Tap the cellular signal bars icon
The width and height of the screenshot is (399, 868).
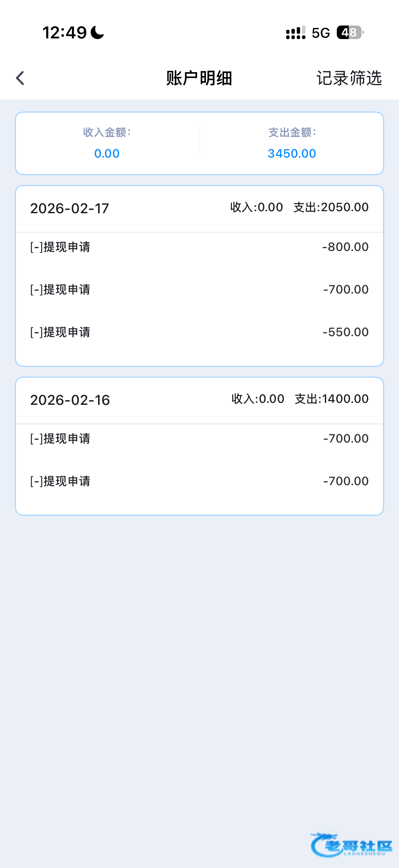point(296,33)
